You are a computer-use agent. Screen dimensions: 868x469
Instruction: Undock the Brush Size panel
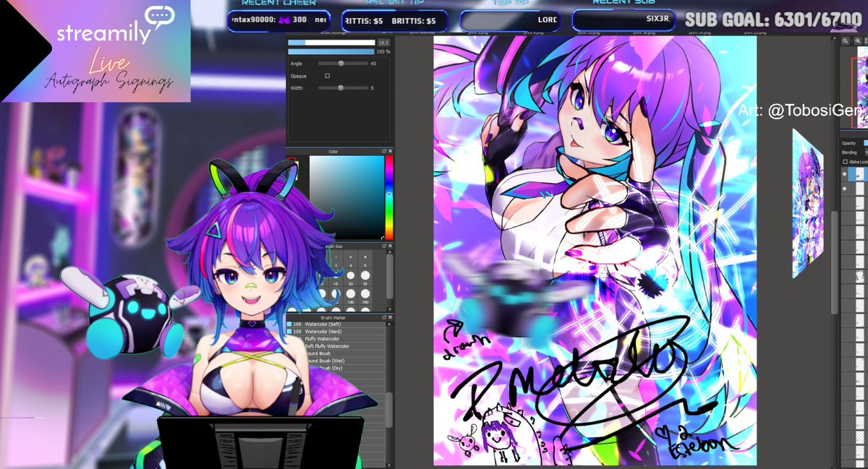383,245
